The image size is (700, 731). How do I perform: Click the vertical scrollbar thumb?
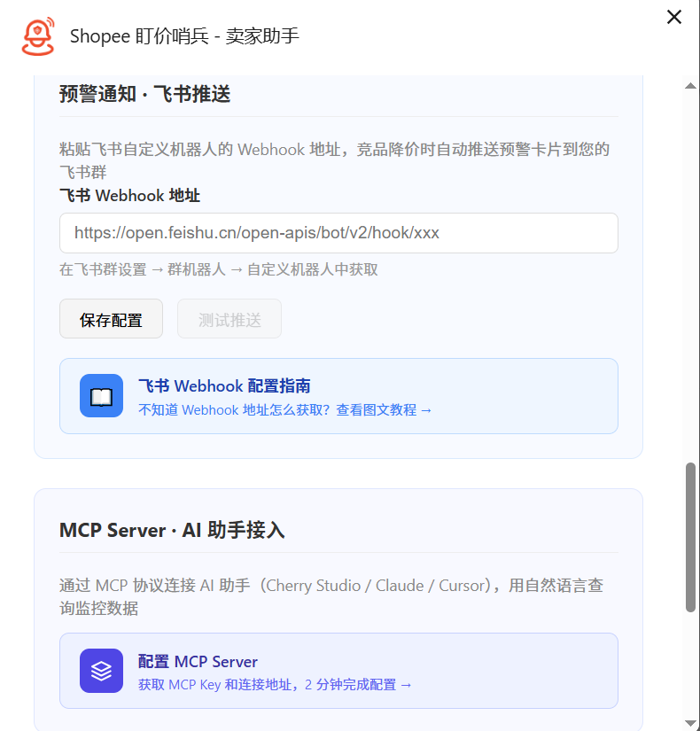coord(690,537)
